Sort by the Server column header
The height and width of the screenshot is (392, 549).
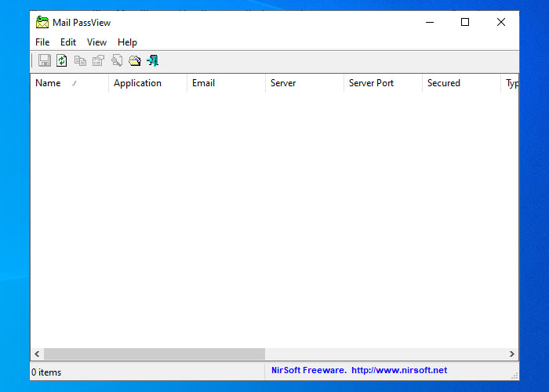pos(304,83)
